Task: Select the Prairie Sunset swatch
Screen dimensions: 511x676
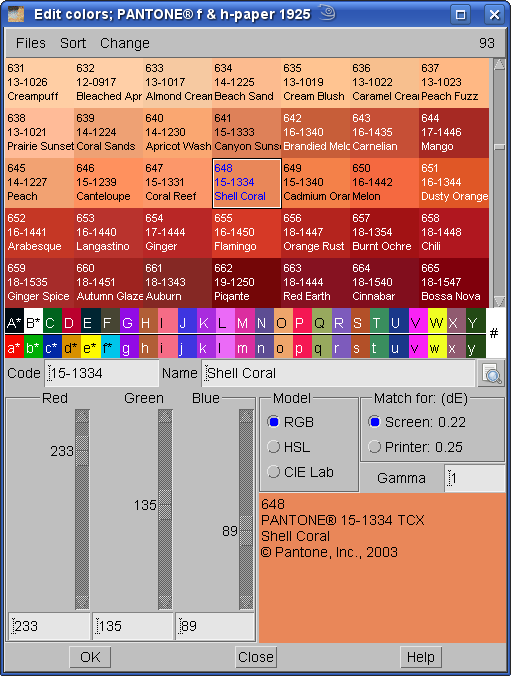Action: pos(40,133)
